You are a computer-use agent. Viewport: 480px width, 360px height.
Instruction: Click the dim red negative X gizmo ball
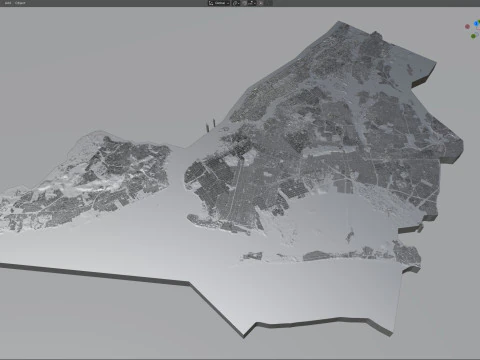(467, 26)
